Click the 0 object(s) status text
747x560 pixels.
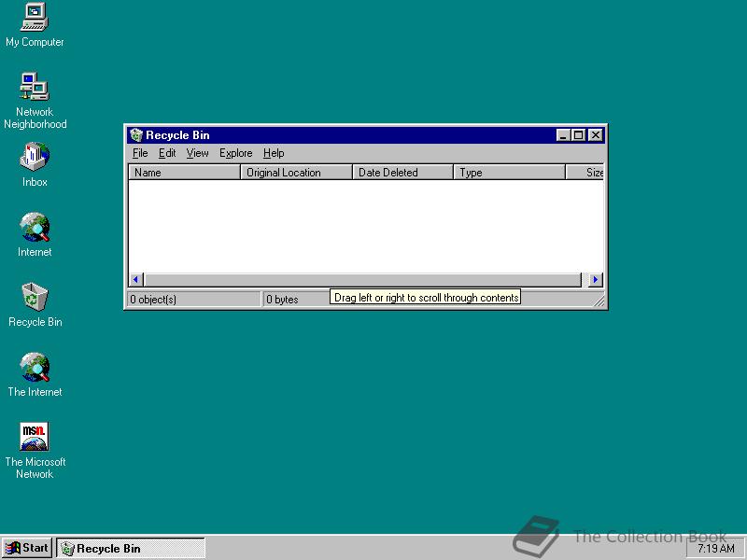[x=153, y=300]
